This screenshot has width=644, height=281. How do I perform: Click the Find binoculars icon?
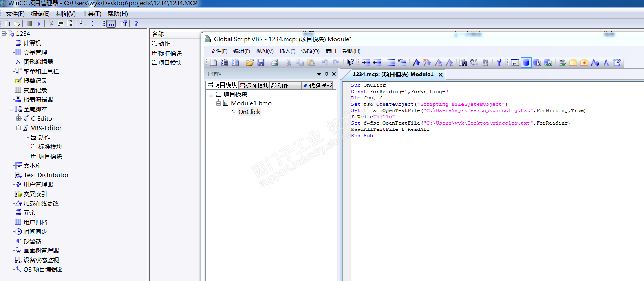[463, 62]
